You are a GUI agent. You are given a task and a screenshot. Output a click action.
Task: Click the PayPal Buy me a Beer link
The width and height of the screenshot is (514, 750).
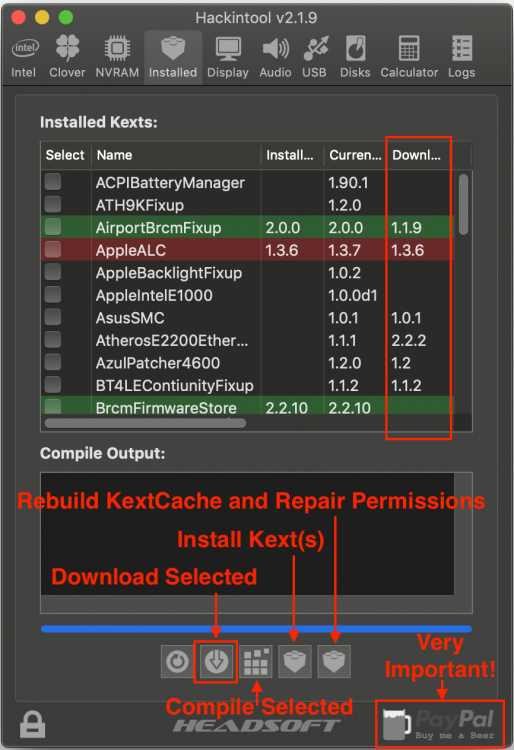click(439, 723)
